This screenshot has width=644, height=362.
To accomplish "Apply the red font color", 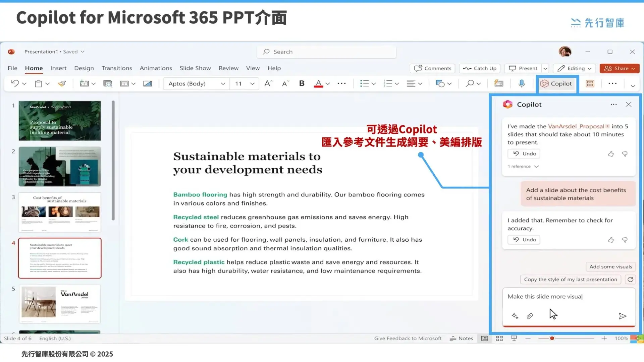I will [x=319, y=83].
